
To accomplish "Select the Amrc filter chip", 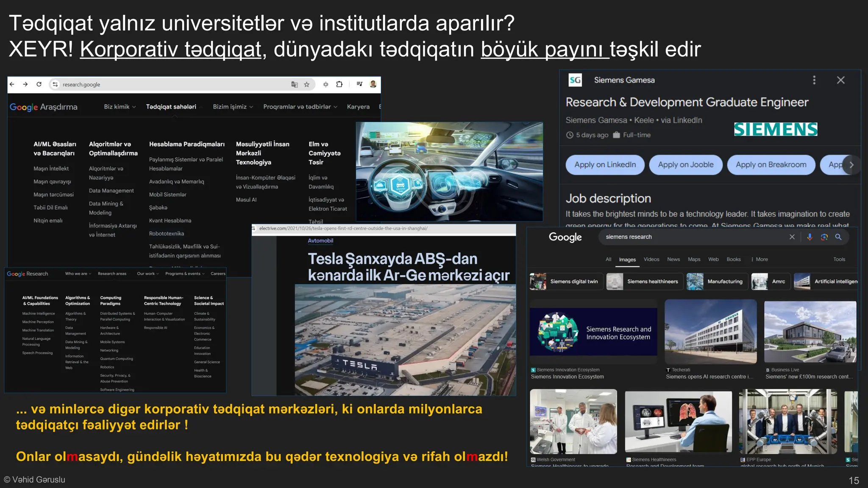I will click(771, 281).
